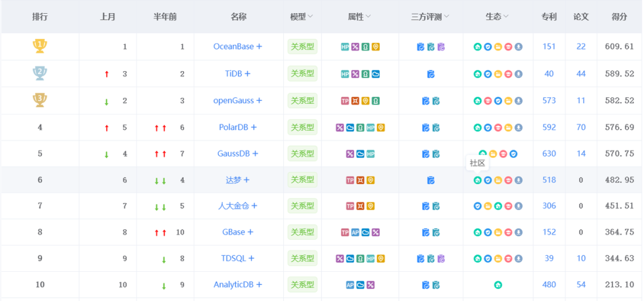
Task: Click AnalyticDB paper count 54
Action: [x=581, y=284]
